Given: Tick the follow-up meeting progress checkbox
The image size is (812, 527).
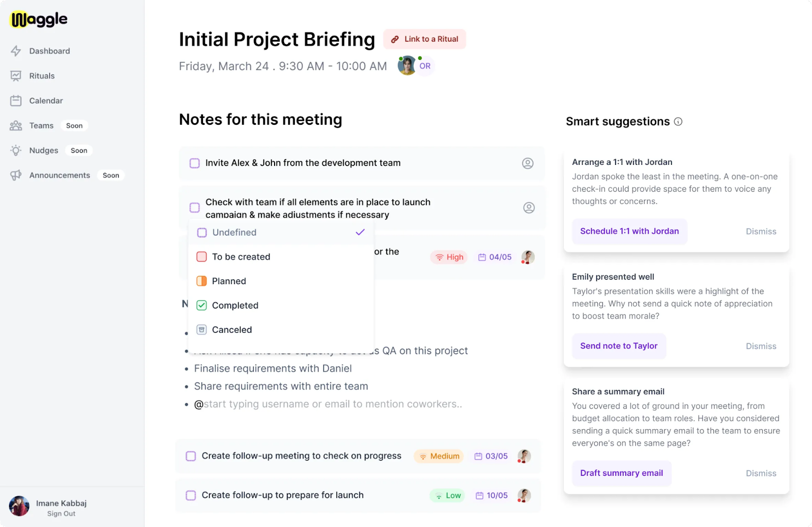Looking at the screenshot, I should [190, 455].
